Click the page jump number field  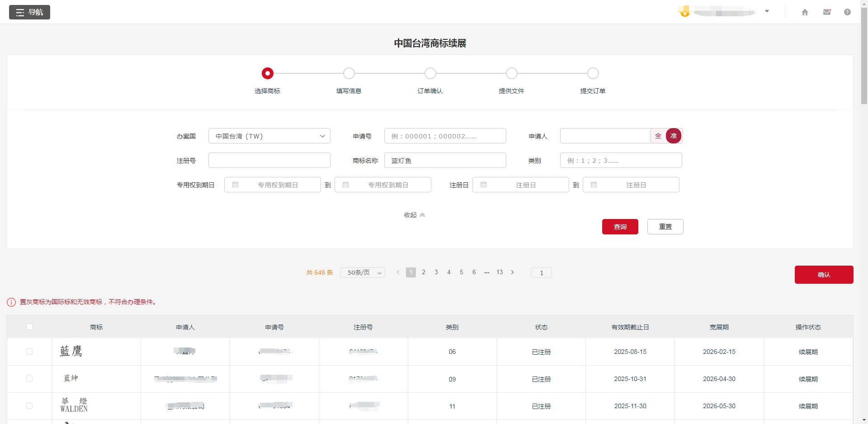click(x=542, y=273)
